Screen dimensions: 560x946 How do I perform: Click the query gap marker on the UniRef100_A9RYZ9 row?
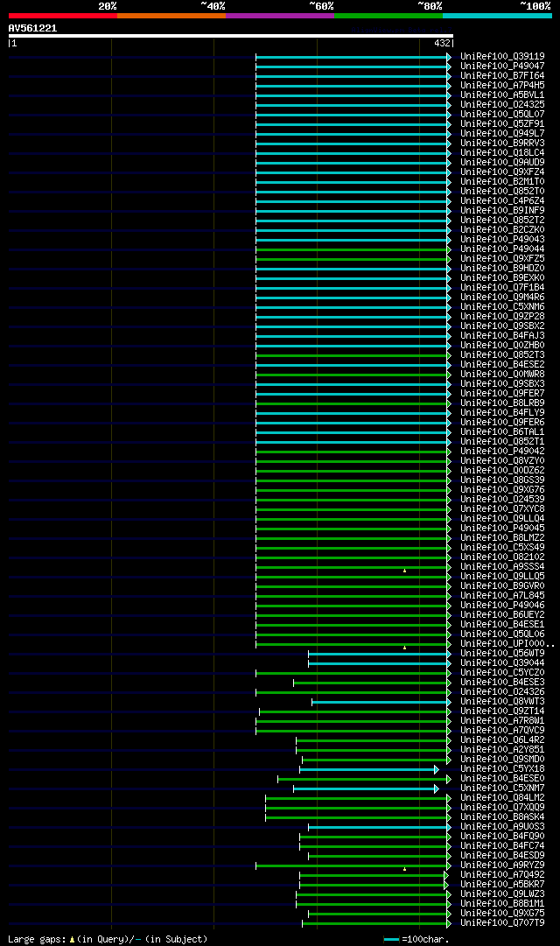pos(405,869)
